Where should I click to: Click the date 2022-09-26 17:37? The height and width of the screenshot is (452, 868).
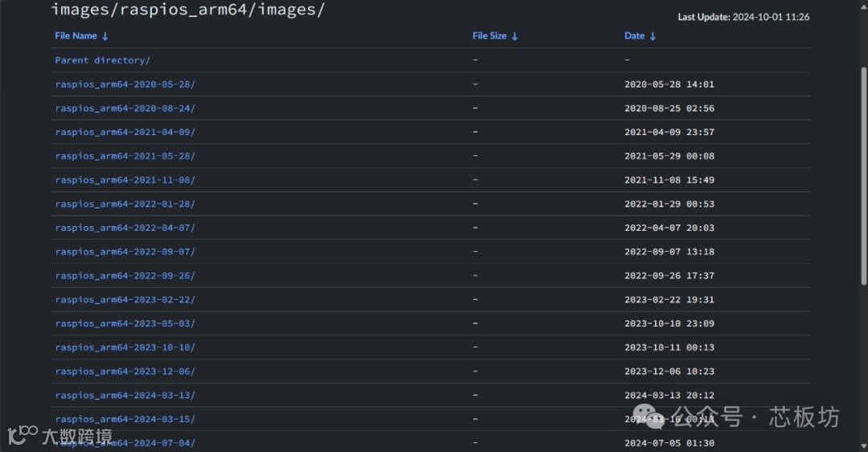669,275
